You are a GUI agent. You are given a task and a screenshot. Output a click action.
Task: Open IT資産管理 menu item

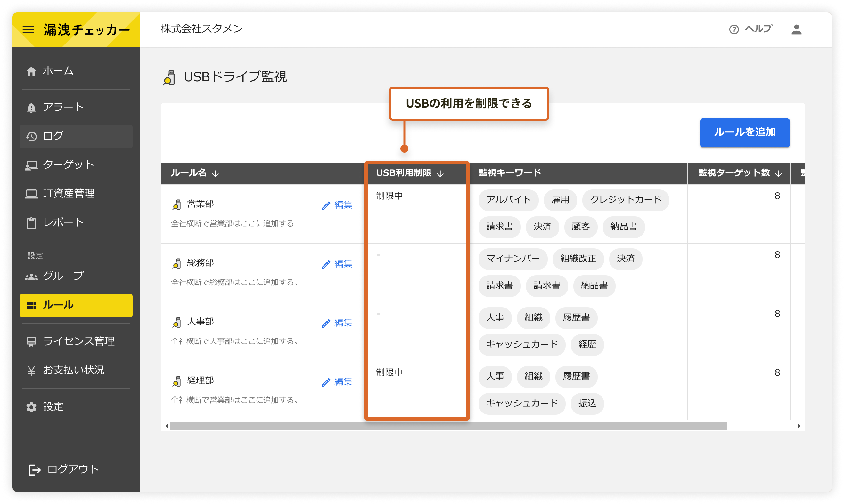coord(76,194)
